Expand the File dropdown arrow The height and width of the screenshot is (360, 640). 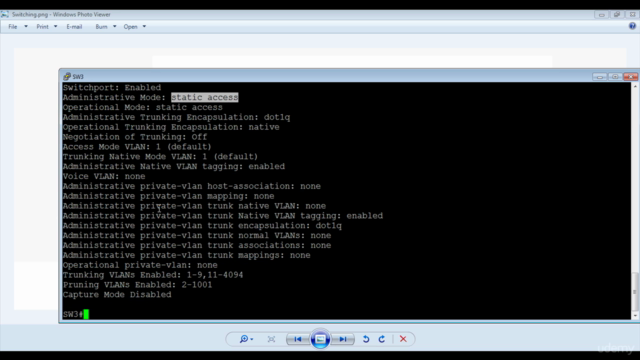pos(26,27)
